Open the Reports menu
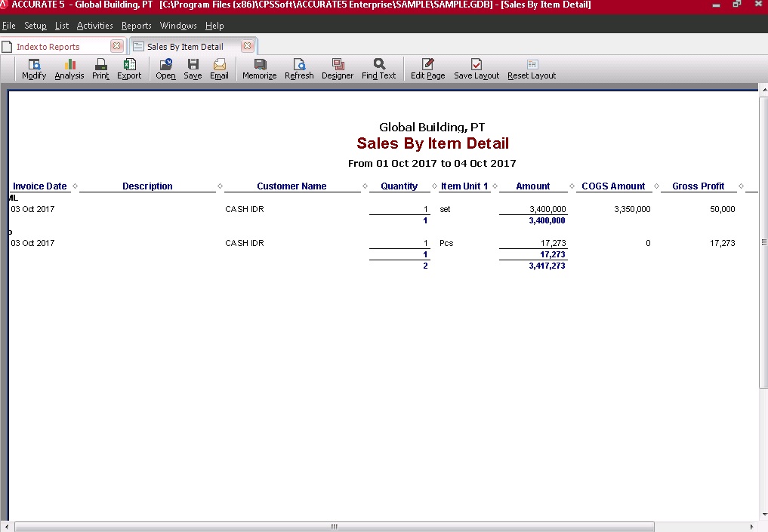The width and height of the screenshot is (768, 532). pyautogui.click(x=136, y=26)
